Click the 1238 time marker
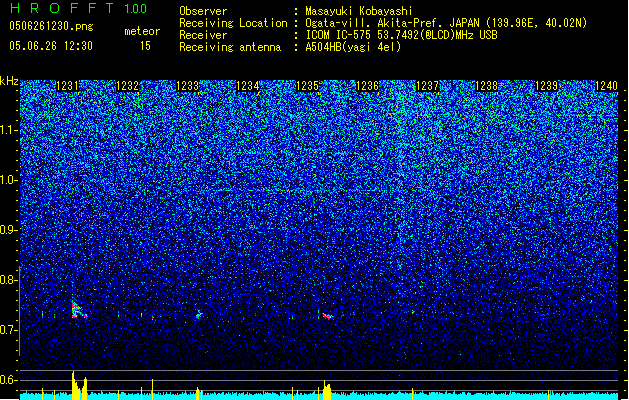 click(487, 86)
